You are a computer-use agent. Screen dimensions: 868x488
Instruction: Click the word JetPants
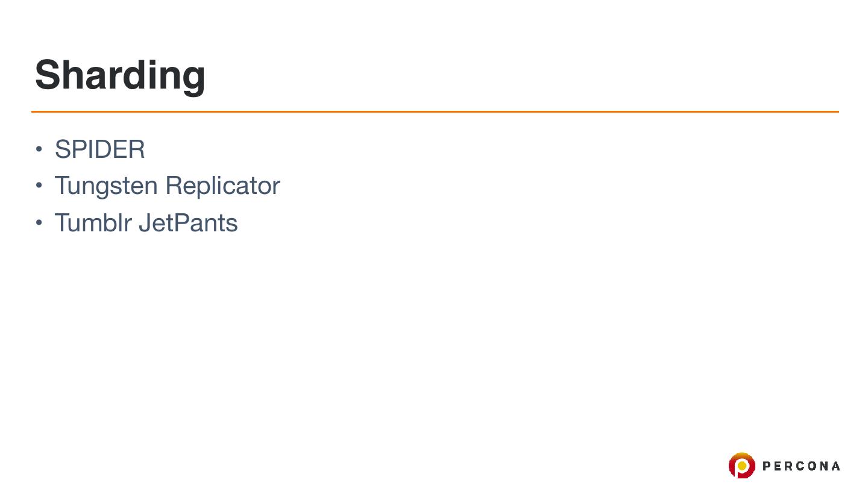[x=188, y=223]
